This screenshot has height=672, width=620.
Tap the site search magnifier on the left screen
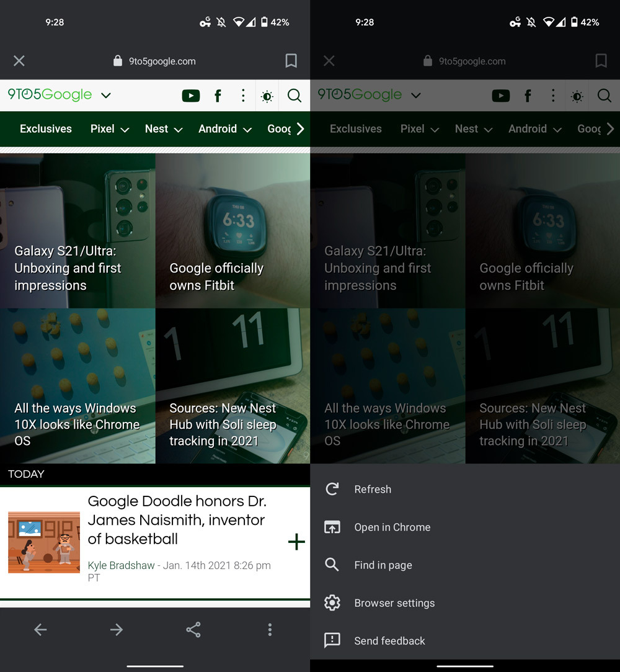(294, 96)
